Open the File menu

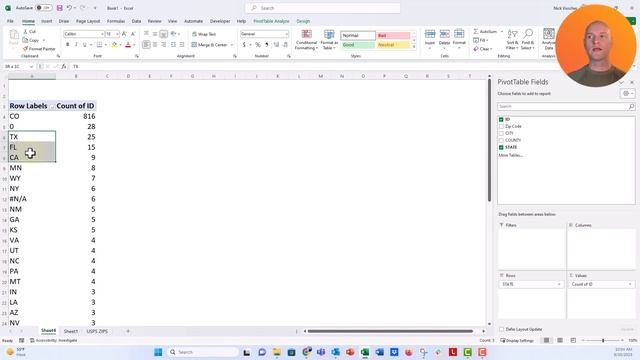pos(10,21)
